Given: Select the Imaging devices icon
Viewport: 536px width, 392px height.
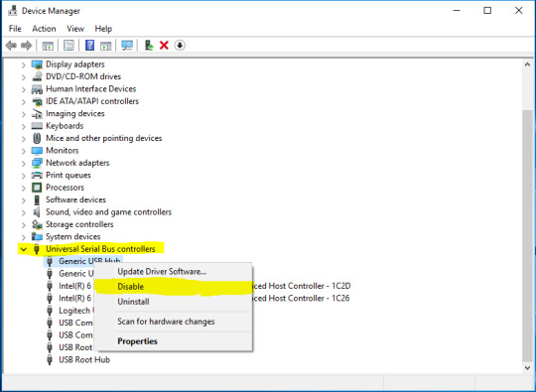Looking at the screenshot, I should [x=37, y=113].
